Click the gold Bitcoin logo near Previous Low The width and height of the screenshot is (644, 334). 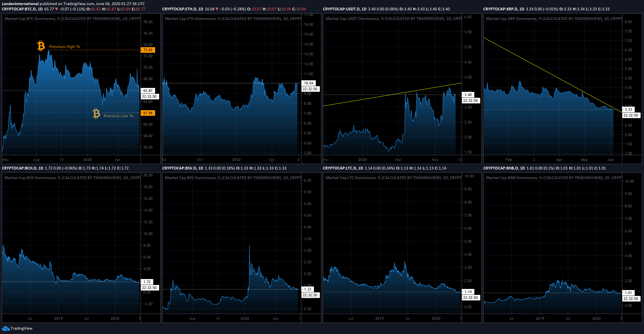coord(96,113)
